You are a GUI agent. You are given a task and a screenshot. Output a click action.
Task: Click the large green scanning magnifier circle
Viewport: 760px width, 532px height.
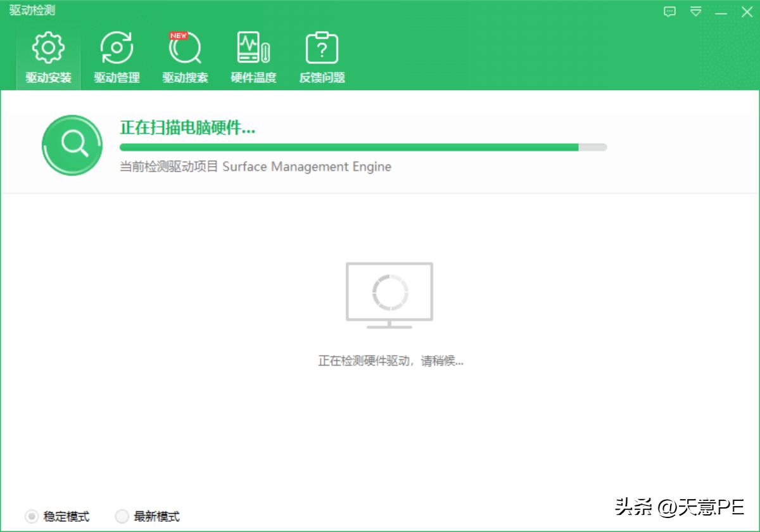(x=72, y=145)
